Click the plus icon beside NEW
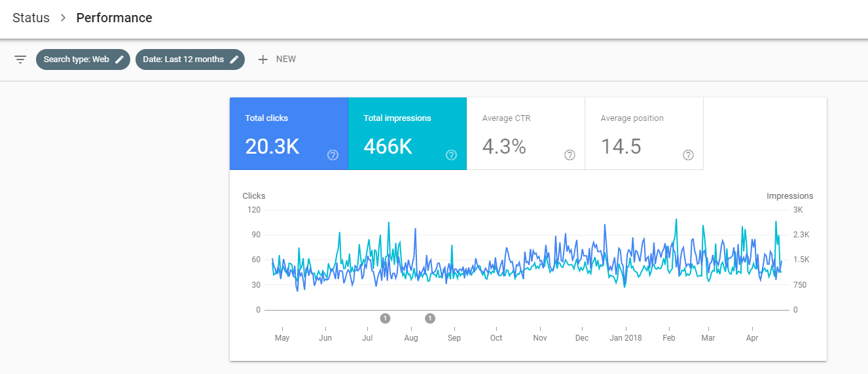This screenshot has width=868, height=374. click(x=263, y=59)
